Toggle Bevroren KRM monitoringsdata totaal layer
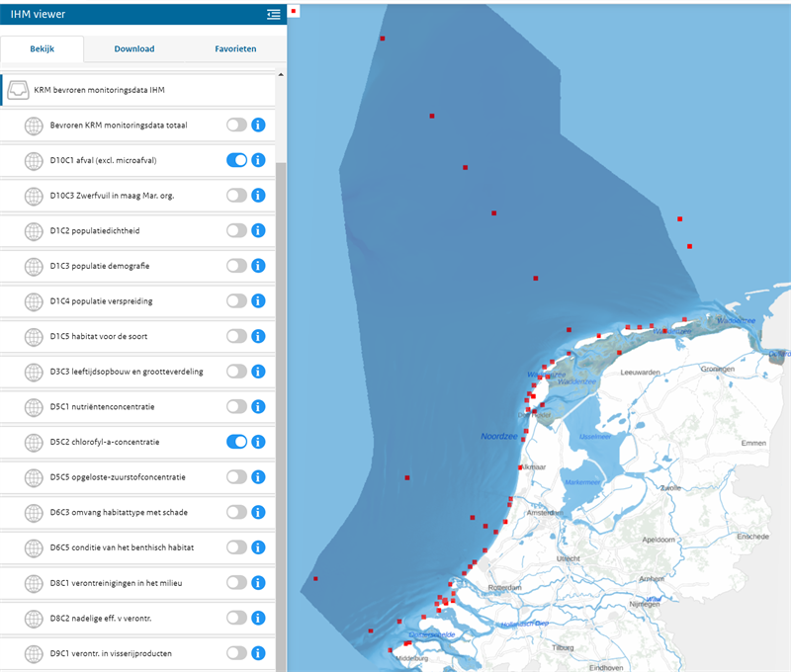Viewport: 791px width, 672px height. pos(236,126)
